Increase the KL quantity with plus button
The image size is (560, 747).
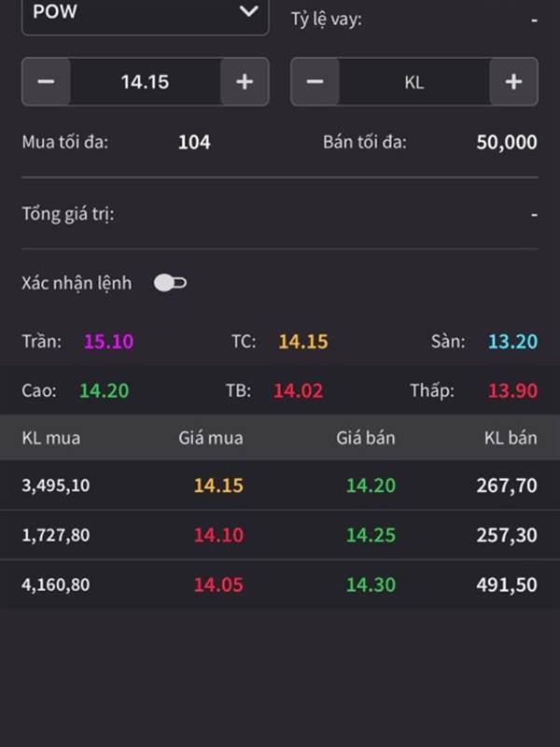(x=513, y=82)
